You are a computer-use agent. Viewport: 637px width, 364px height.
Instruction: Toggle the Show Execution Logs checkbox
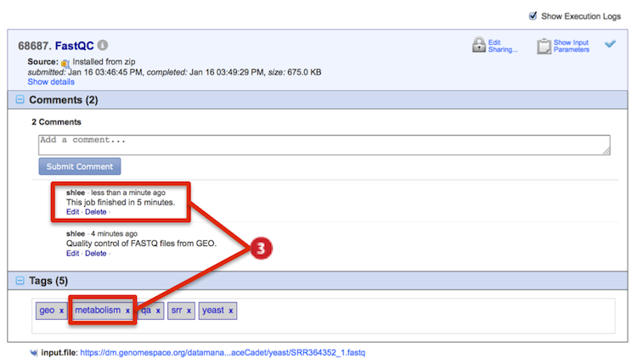coord(533,16)
